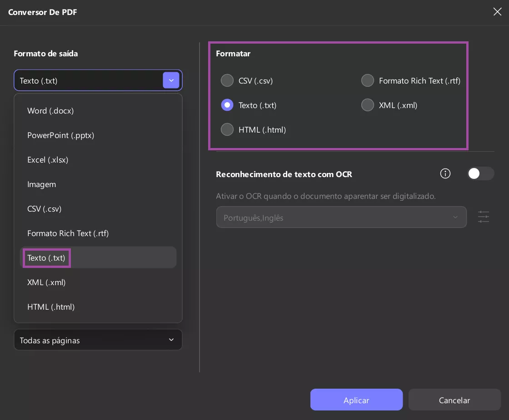Click the Cancelar button
Image resolution: width=509 pixels, height=420 pixels.
coord(454,400)
